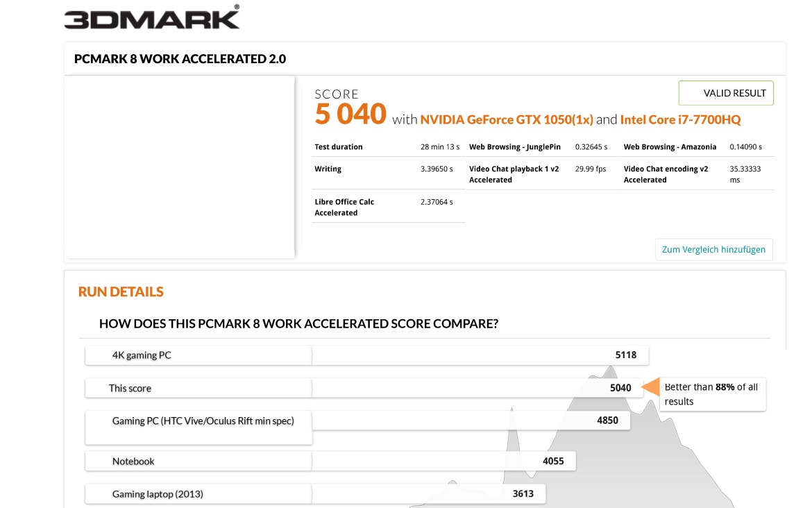
Task: Click Video Chat encoding v2 Accelerated label
Action: pyautogui.click(x=666, y=174)
